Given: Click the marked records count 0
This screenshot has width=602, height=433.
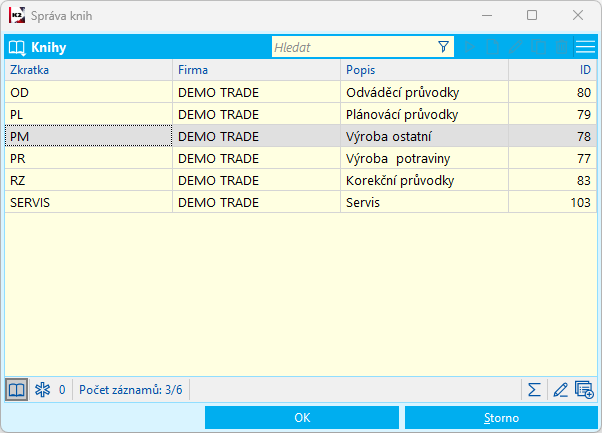Looking at the screenshot, I should (62, 390).
